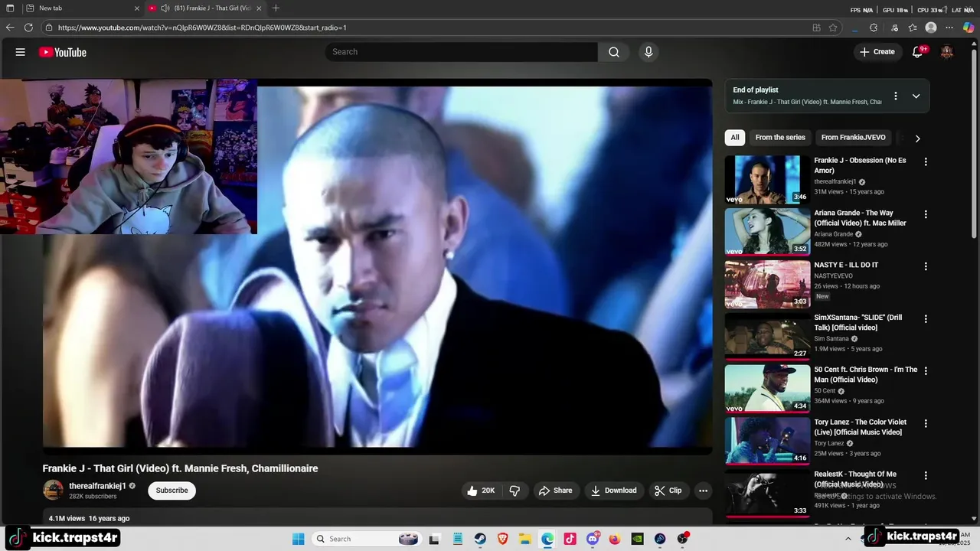This screenshot has width=980, height=551.
Task: Play Ariana Grande The Way thumbnail
Action: pyautogui.click(x=767, y=232)
